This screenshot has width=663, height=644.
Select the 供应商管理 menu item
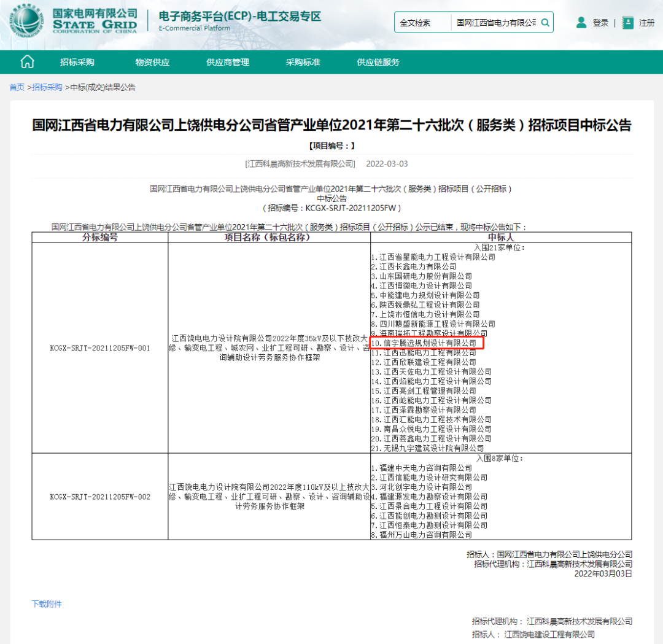[x=228, y=63]
